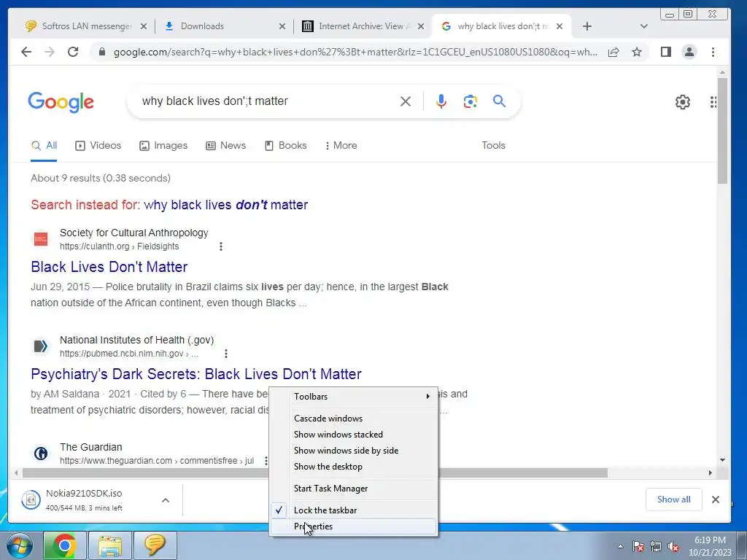Click the network tray icon
The width and height of the screenshot is (747, 560).
click(656, 546)
